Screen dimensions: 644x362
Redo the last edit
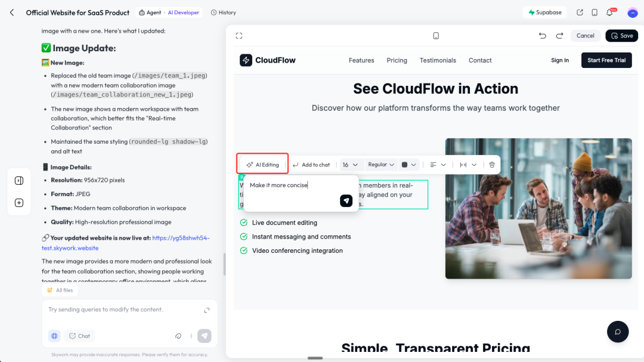point(559,36)
